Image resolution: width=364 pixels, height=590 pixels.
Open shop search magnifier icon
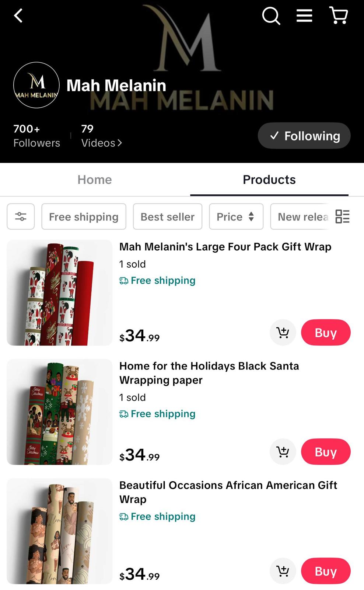(x=271, y=16)
